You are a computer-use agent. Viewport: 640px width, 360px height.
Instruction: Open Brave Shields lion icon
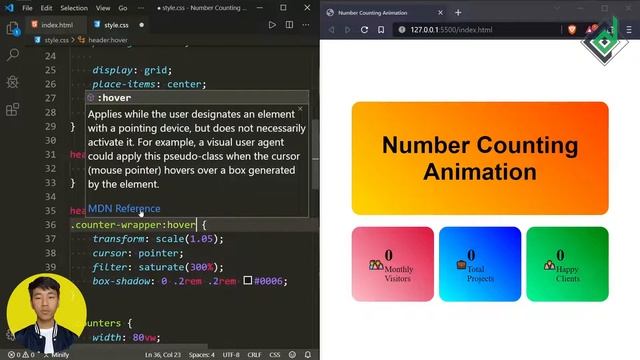coord(572,29)
